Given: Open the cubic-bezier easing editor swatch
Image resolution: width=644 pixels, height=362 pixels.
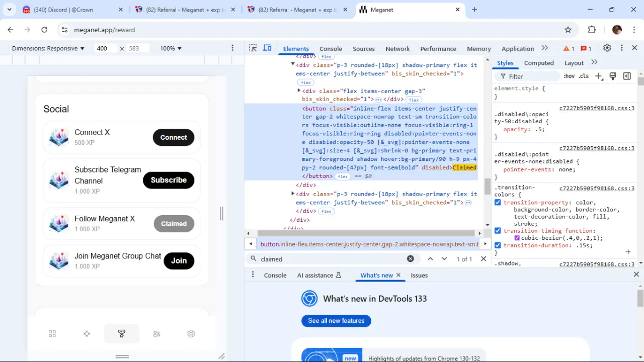Looking at the screenshot, I should tap(517, 238).
